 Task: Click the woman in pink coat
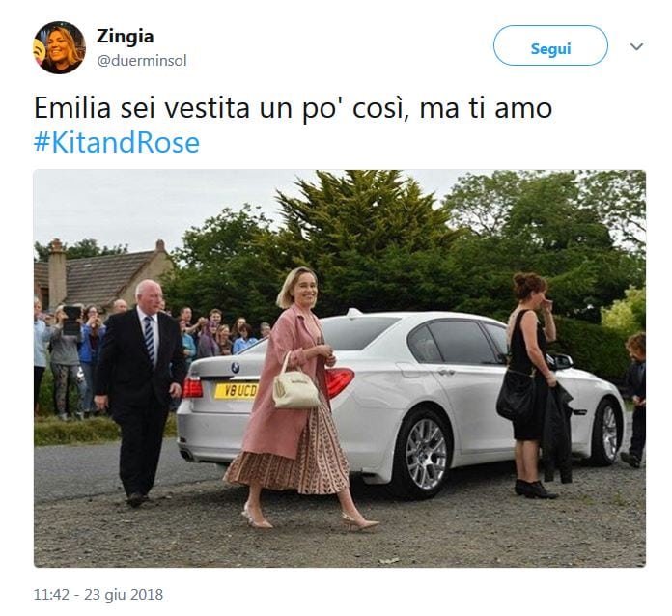click(x=299, y=399)
